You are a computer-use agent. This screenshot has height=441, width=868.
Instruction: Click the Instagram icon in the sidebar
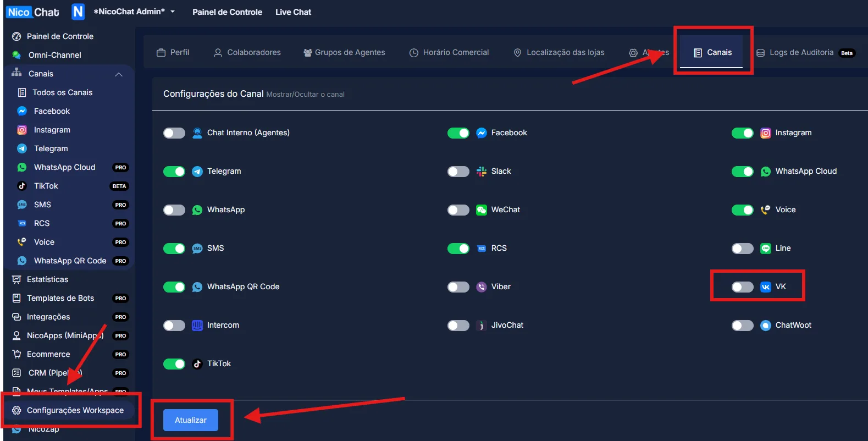pyautogui.click(x=22, y=130)
